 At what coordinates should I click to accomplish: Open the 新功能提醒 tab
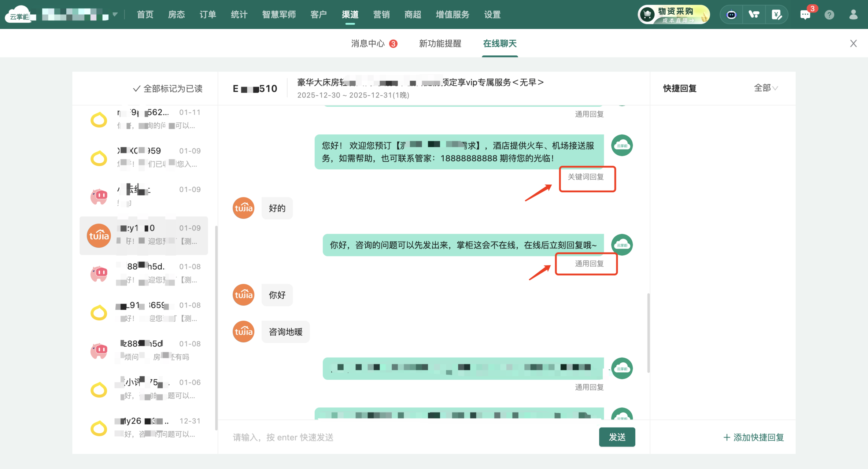click(x=440, y=44)
